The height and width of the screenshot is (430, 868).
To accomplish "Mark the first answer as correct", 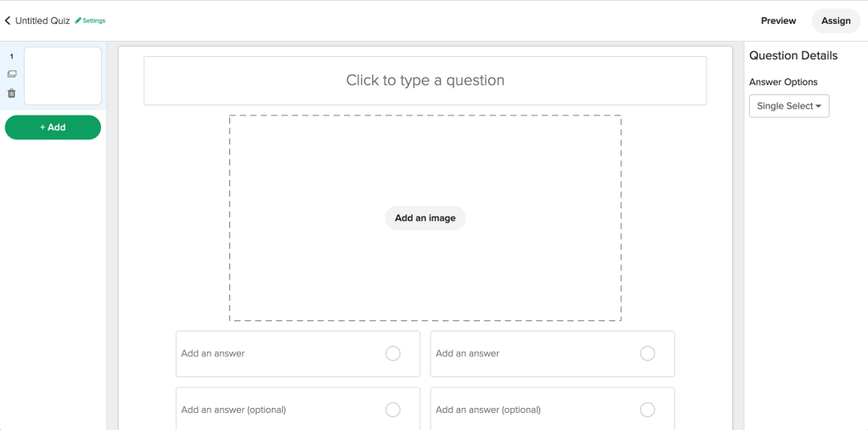I will 392,354.
